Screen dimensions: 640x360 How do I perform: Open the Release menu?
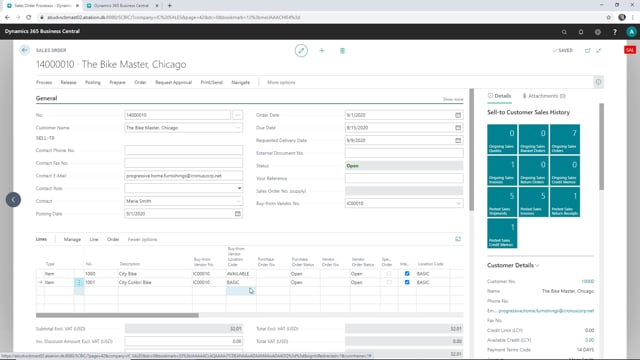coord(68,82)
